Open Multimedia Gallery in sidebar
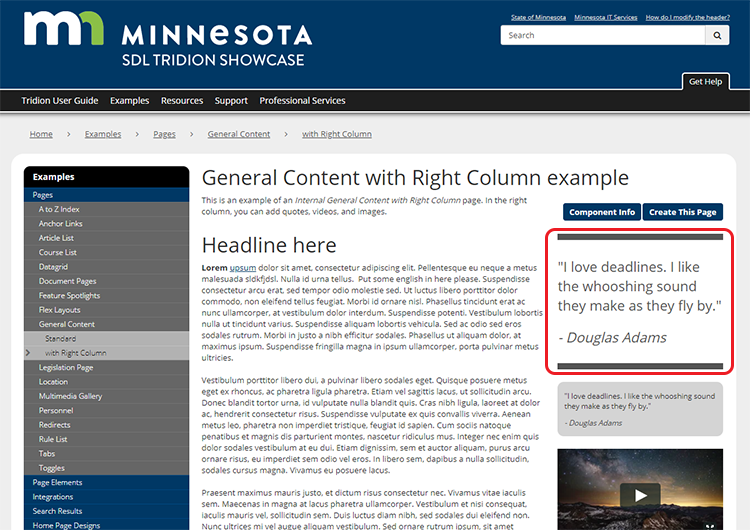The height and width of the screenshot is (530, 750). tap(107, 396)
